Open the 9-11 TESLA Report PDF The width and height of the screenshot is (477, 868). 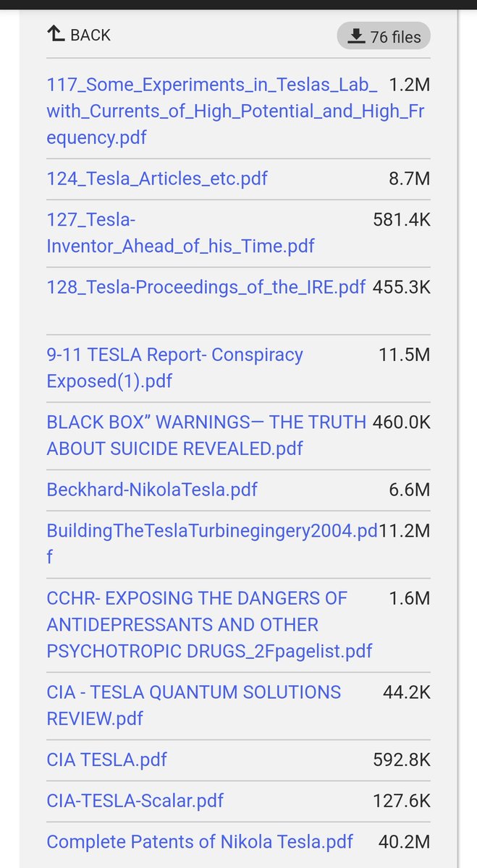(174, 367)
